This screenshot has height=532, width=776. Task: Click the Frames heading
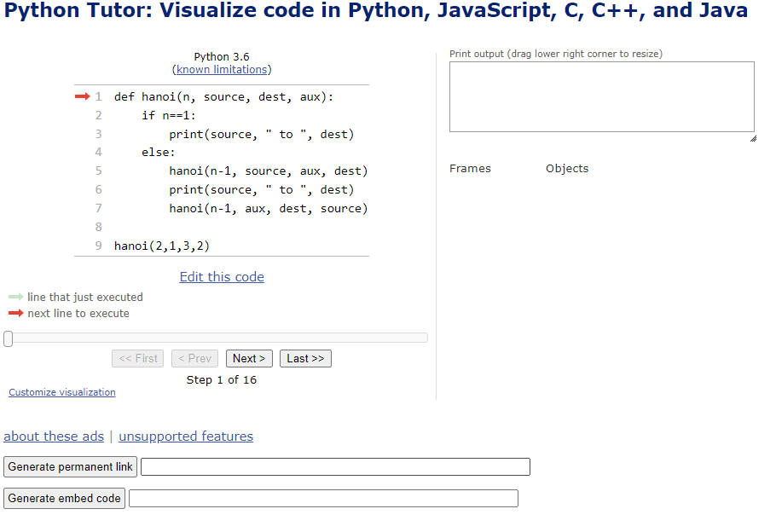coord(470,169)
